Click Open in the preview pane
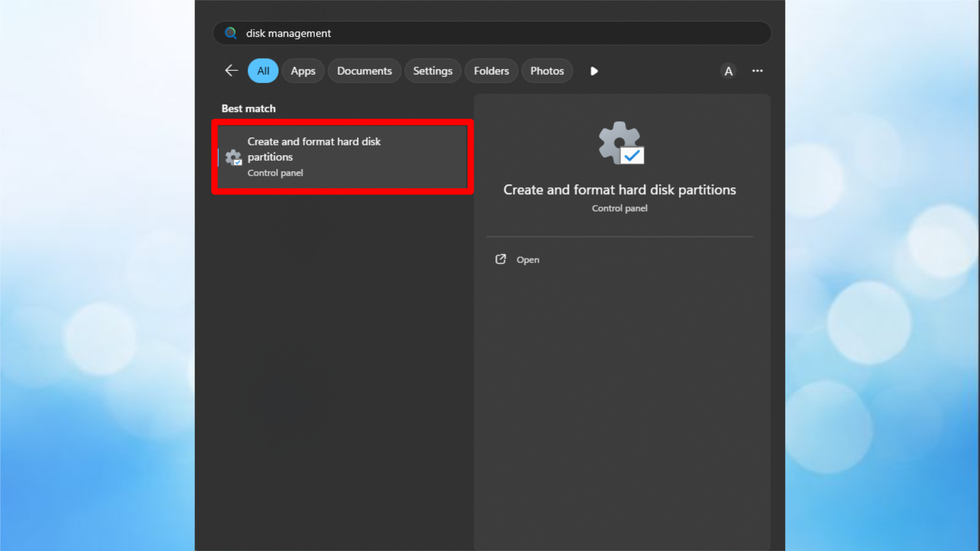Viewport: 980px width, 551px height. click(x=528, y=259)
